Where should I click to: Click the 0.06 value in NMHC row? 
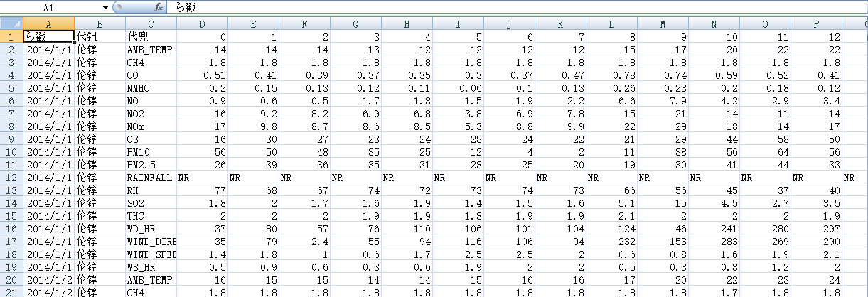(458, 88)
